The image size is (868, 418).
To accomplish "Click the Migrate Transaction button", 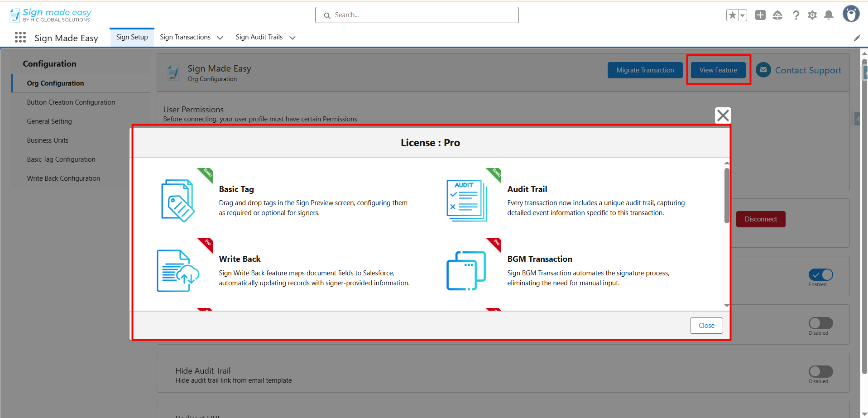I will (x=645, y=70).
